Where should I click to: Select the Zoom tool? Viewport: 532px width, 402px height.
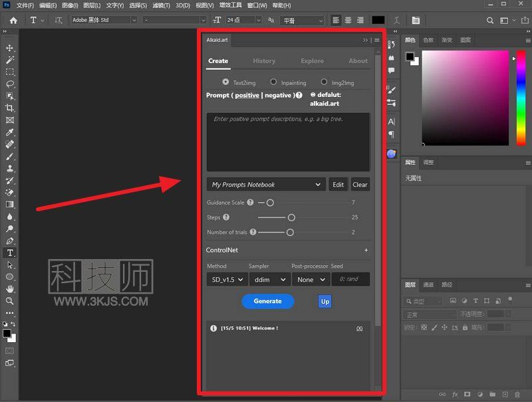tap(9, 301)
